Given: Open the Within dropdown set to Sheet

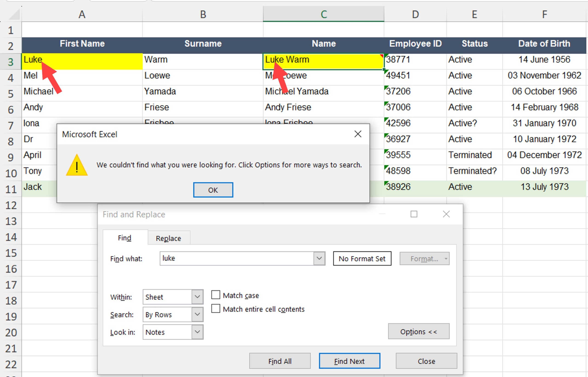Looking at the screenshot, I should click(x=197, y=297).
